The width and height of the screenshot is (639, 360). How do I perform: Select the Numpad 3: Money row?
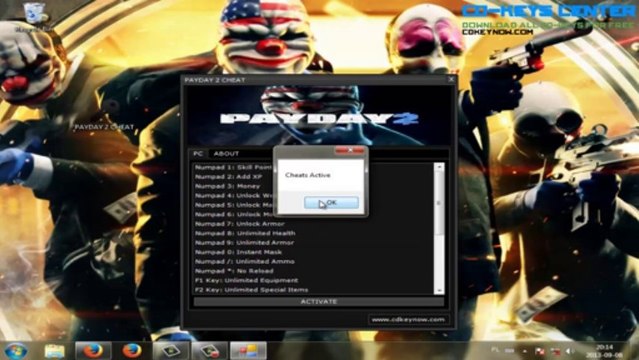click(227, 186)
